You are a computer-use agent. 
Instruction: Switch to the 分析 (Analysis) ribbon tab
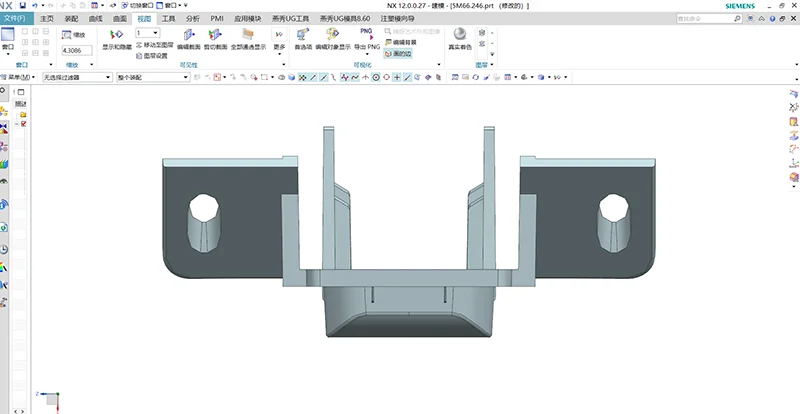click(193, 19)
